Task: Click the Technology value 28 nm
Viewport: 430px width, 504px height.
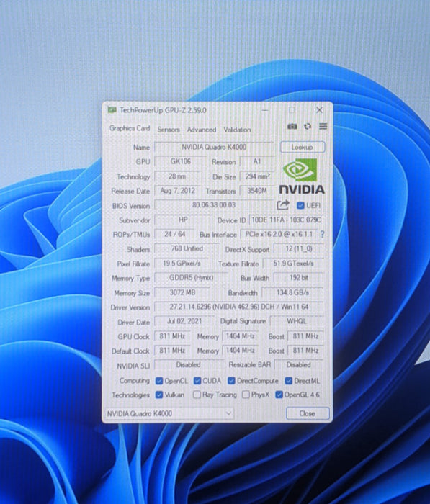Action: [x=177, y=176]
